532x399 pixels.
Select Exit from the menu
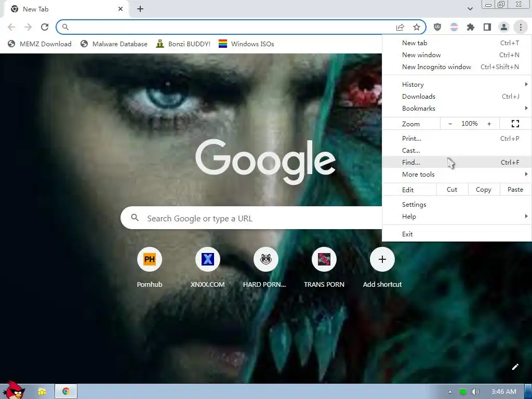(x=457, y=234)
